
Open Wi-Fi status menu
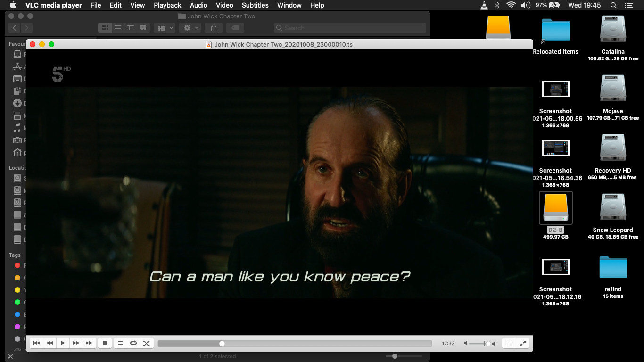(511, 5)
